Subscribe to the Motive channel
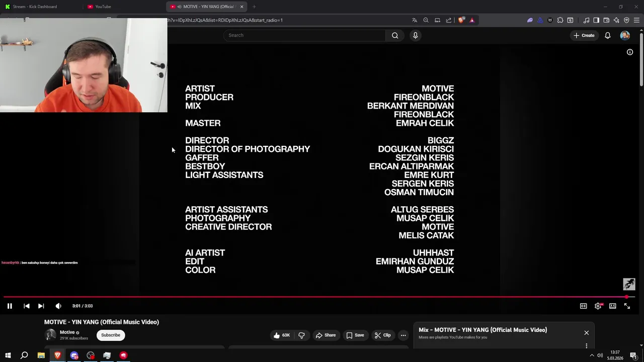Screen dimensions: 644x362 tap(111, 335)
